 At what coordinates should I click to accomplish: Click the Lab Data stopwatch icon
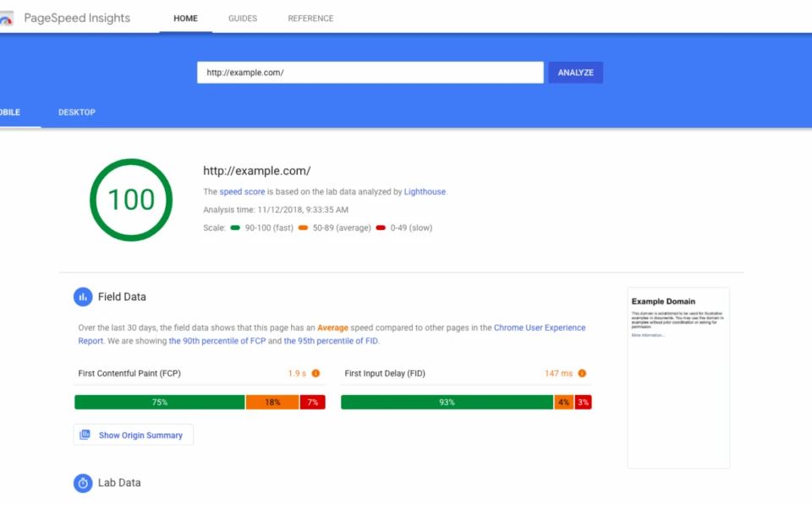tap(83, 483)
